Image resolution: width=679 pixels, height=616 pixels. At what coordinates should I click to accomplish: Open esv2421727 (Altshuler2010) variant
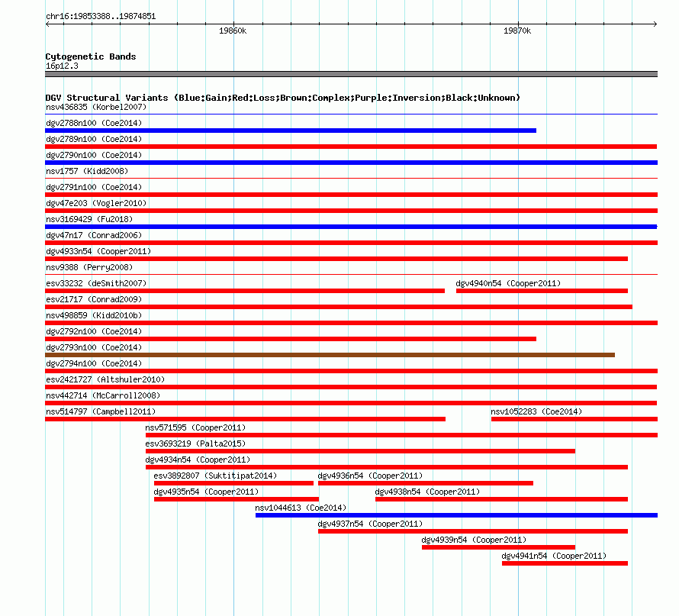pos(105,379)
